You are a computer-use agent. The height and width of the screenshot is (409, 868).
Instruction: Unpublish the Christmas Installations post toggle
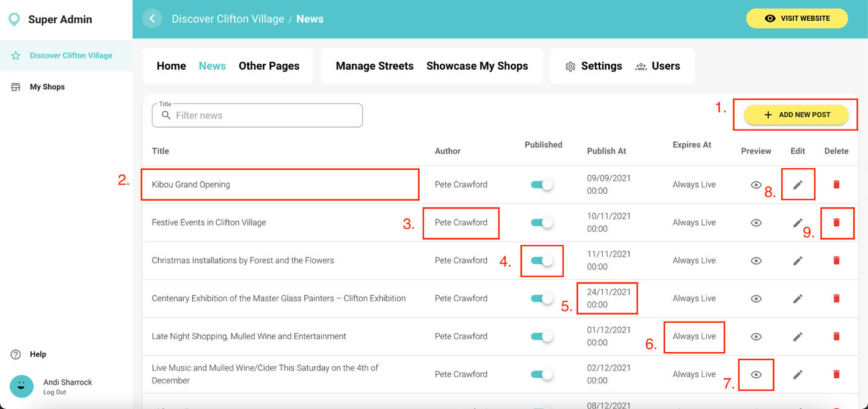pyautogui.click(x=542, y=260)
